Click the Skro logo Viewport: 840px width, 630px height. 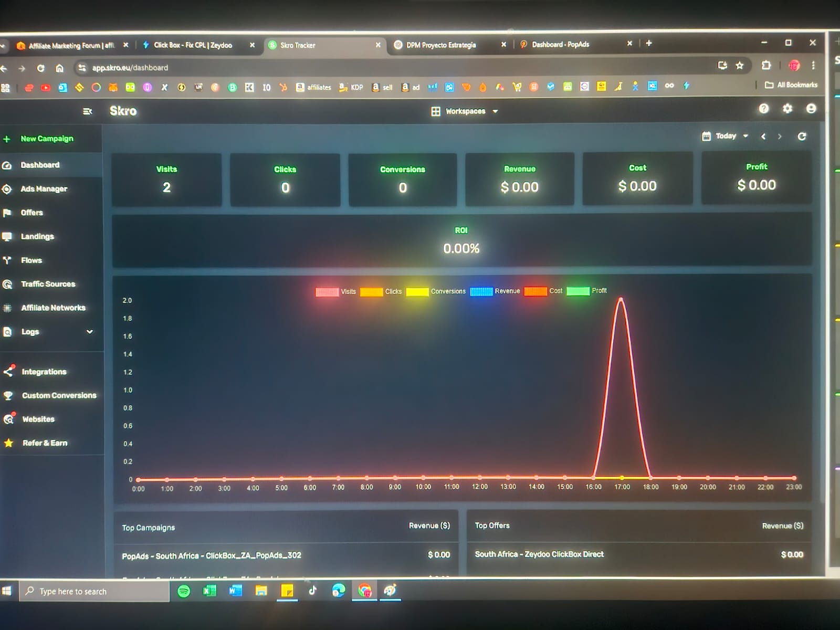[x=123, y=111]
